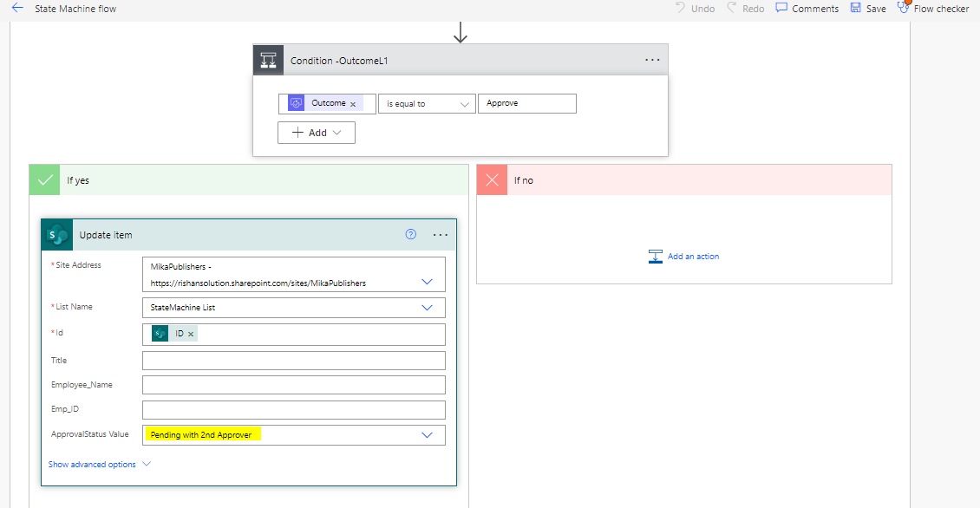
Task: Open the 'is equal to' operator dropdown
Action: 427,104
